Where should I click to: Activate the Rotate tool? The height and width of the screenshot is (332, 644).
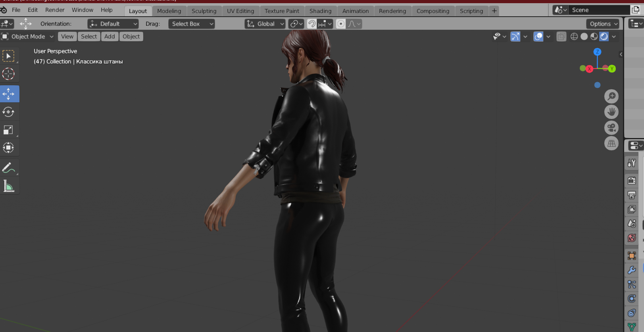pos(8,112)
